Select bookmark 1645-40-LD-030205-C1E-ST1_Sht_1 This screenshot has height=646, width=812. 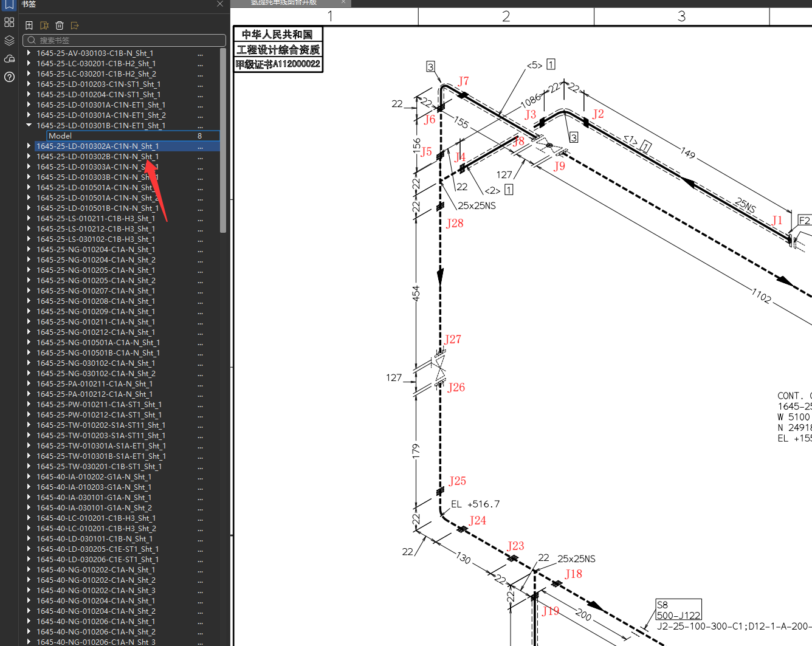(x=97, y=549)
